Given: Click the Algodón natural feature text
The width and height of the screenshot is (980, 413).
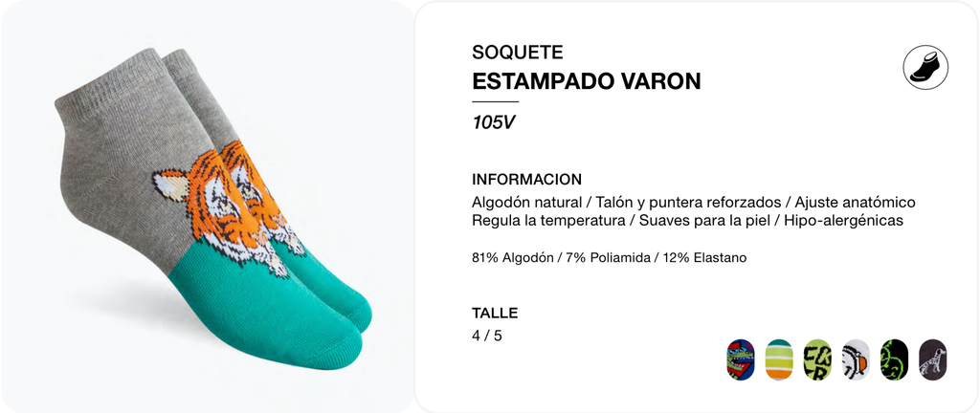Looking at the screenshot, I should pyautogui.click(x=526, y=203).
